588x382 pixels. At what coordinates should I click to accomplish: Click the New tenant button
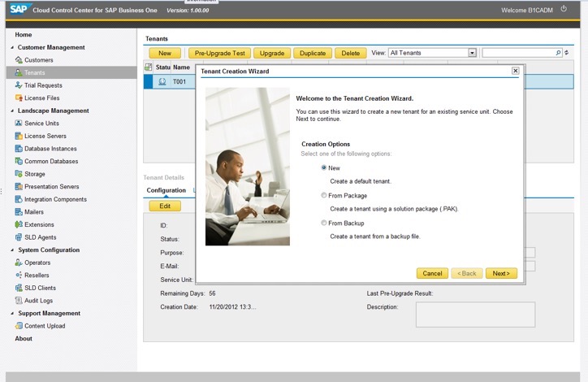click(x=165, y=53)
